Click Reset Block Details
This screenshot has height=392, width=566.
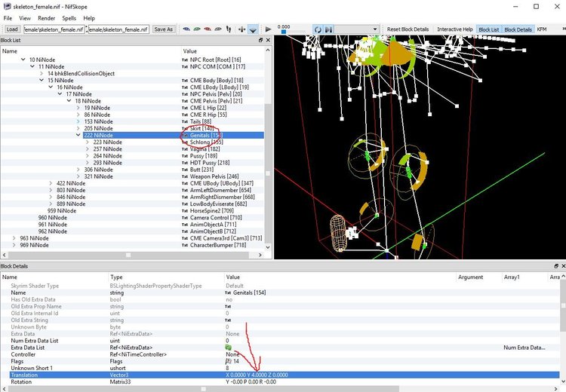(408, 29)
